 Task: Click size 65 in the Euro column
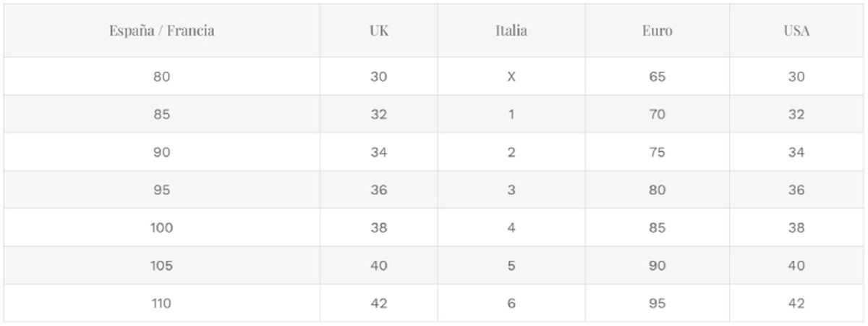coord(657,77)
